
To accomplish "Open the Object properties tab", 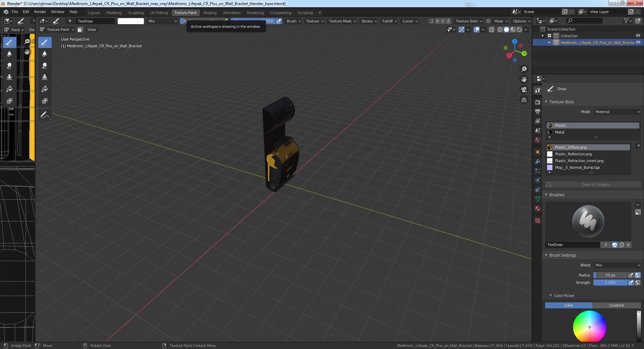I will (538, 152).
